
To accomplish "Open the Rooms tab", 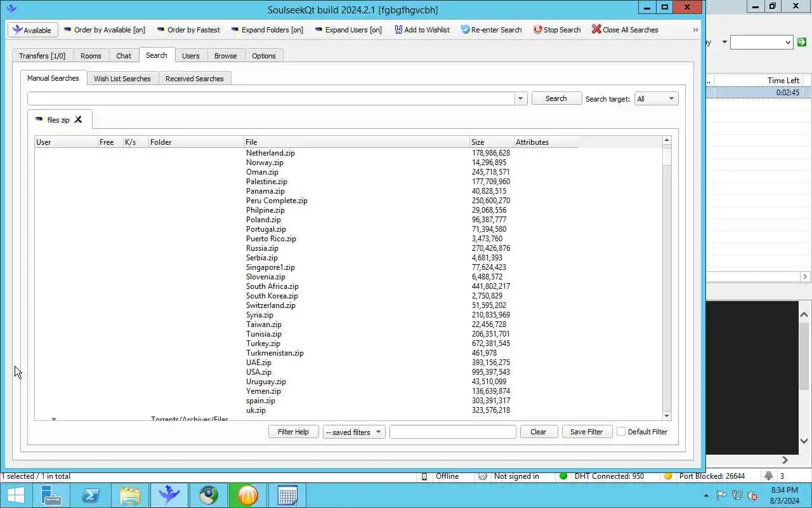I will point(91,56).
